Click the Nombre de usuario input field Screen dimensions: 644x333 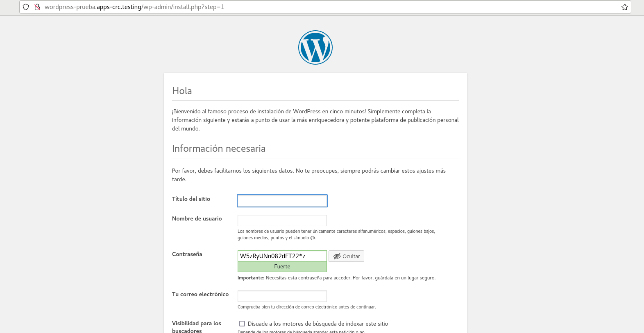(x=282, y=220)
